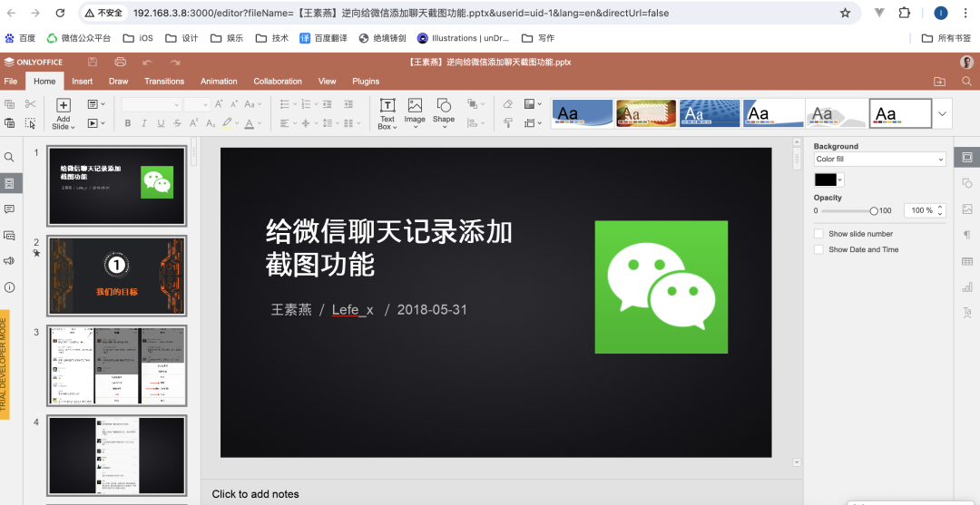Click the Undo arrow icon

[148, 63]
